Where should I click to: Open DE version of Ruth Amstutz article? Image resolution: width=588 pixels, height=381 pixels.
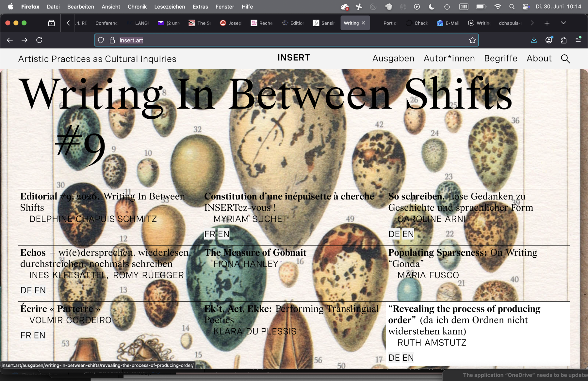pos(394,358)
